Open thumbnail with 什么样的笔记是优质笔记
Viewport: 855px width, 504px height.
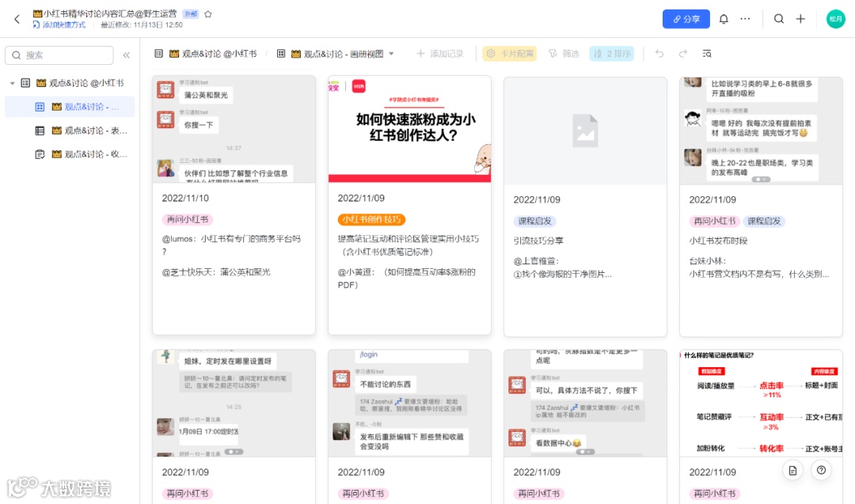click(761, 404)
